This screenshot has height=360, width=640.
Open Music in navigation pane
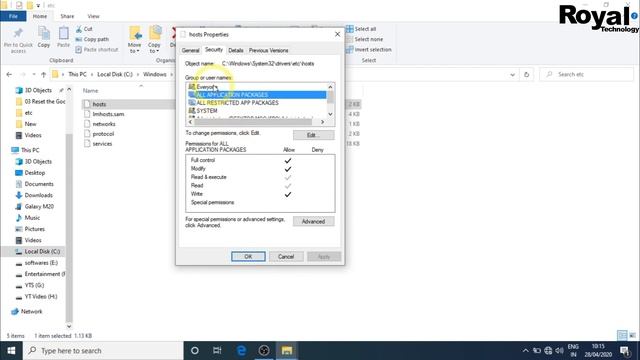32,218
